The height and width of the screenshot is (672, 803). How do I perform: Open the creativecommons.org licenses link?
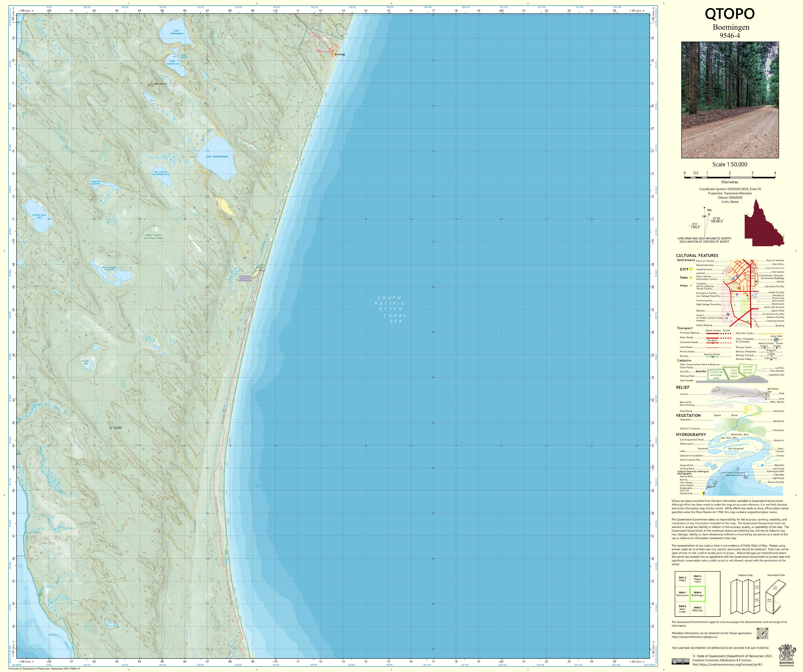731,664
